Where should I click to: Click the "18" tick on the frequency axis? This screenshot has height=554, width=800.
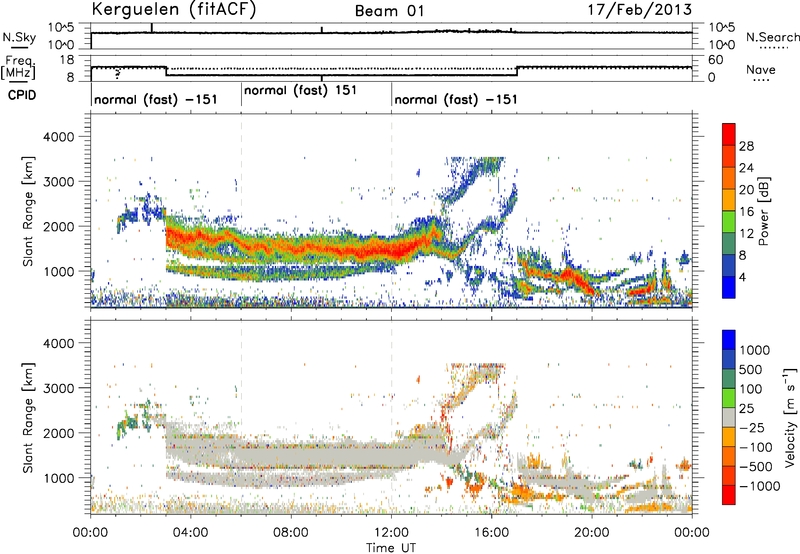click(x=67, y=60)
